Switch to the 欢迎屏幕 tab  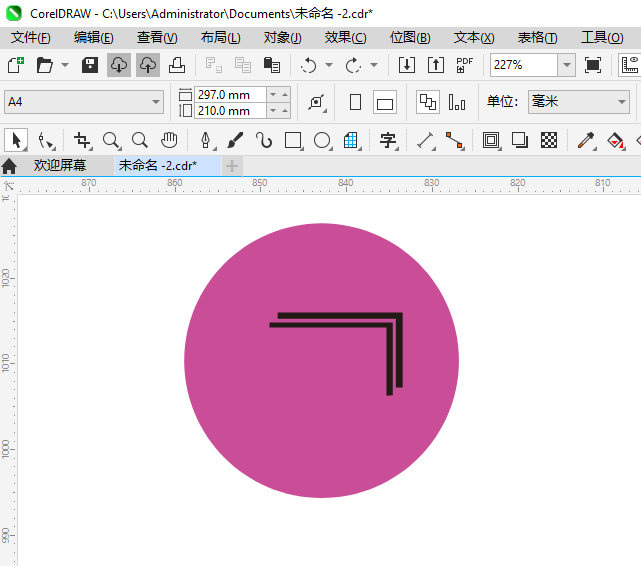tap(60, 166)
